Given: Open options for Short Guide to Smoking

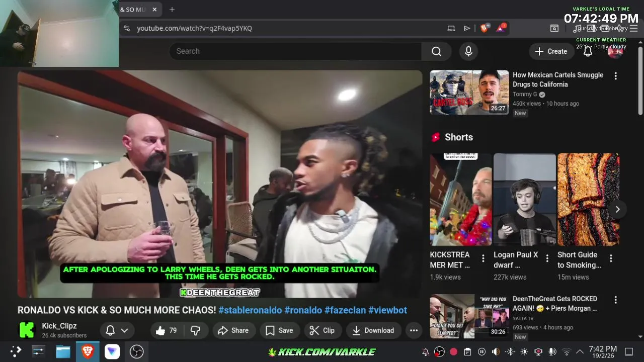Looking at the screenshot, I should click(x=611, y=258).
